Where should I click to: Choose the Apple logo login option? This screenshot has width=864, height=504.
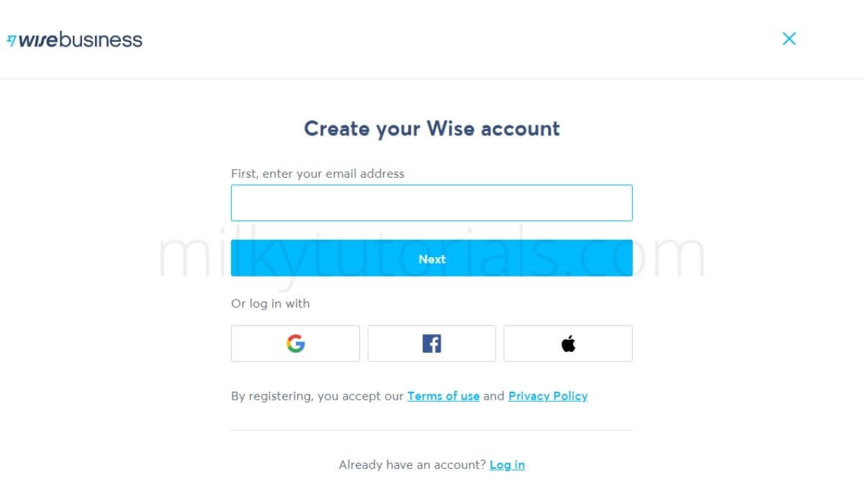click(x=568, y=343)
